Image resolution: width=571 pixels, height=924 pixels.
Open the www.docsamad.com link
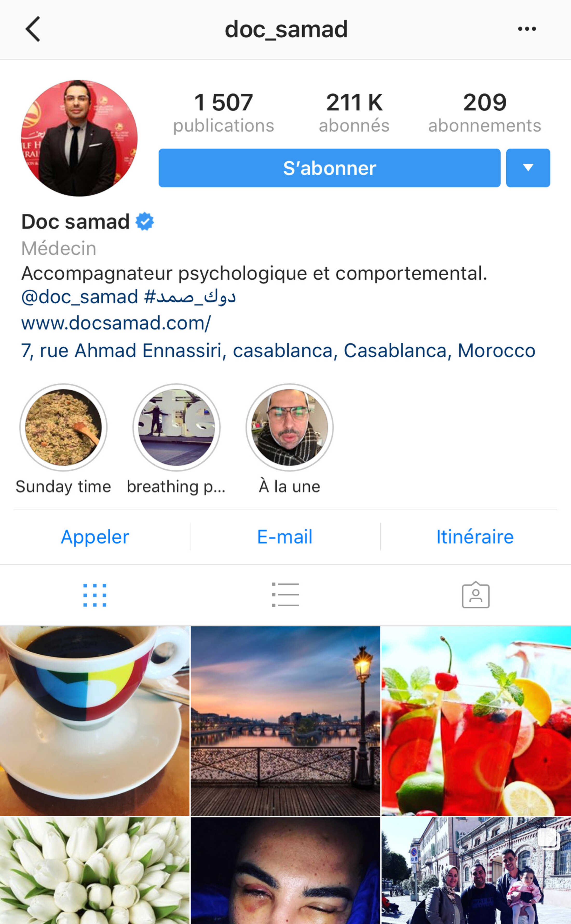click(116, 323)
